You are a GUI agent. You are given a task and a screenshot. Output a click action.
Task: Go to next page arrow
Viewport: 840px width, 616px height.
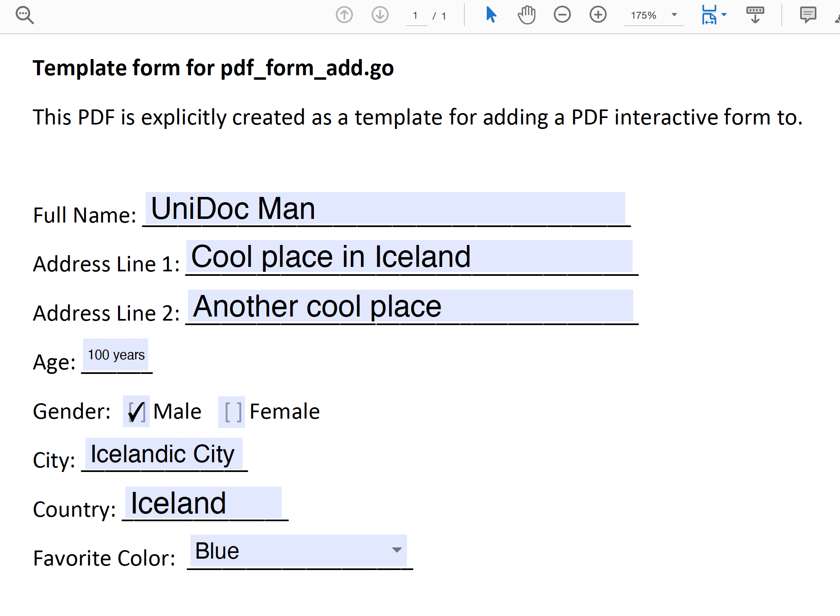380,15
